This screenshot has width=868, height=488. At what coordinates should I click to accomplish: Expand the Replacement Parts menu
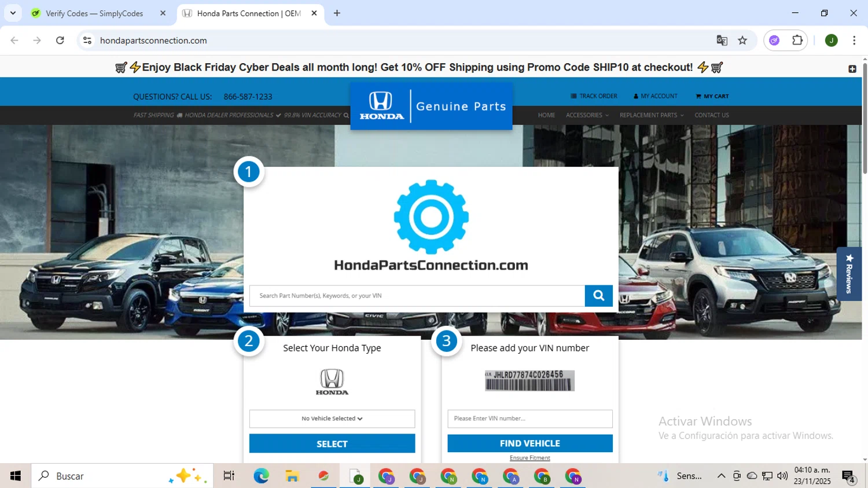click(x=652, y=115)
